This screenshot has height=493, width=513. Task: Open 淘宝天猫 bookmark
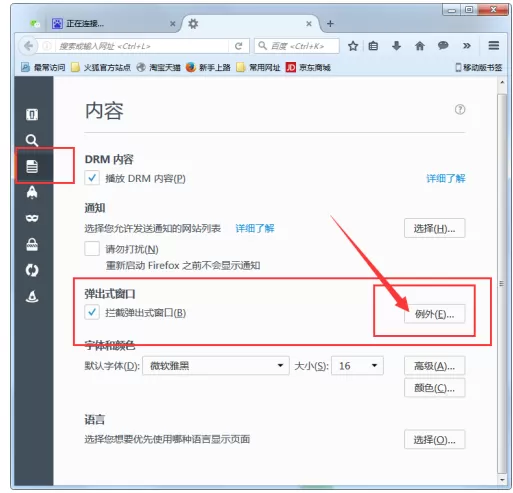(x=159, y=68)
